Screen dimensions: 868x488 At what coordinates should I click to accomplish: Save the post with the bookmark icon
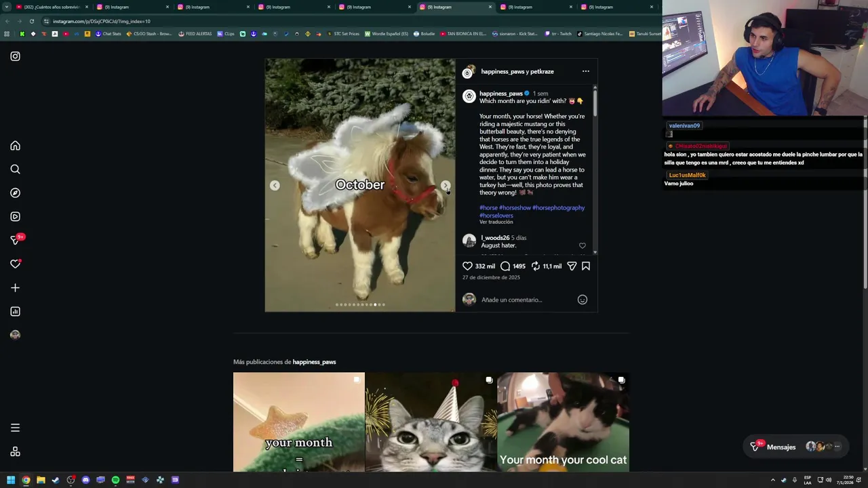[x=586, y=266]
